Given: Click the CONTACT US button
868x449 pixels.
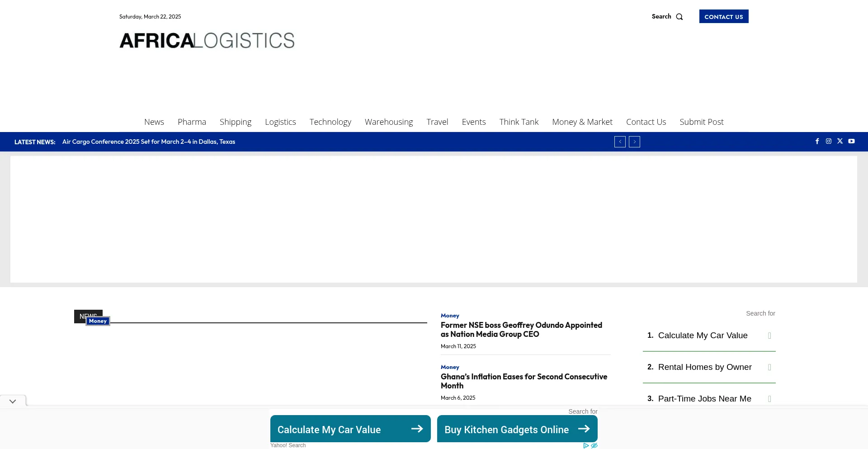Looking at the screenshot, I should pos(723,16).
